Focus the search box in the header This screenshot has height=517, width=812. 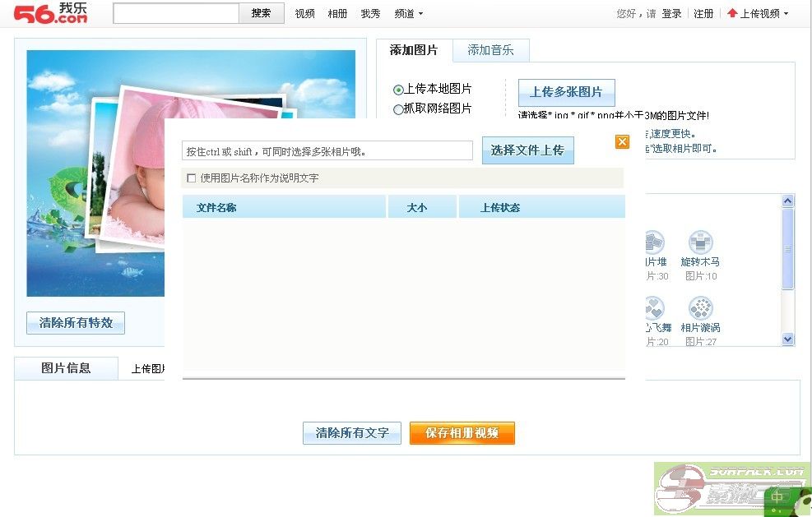click(x=176, y=13)
